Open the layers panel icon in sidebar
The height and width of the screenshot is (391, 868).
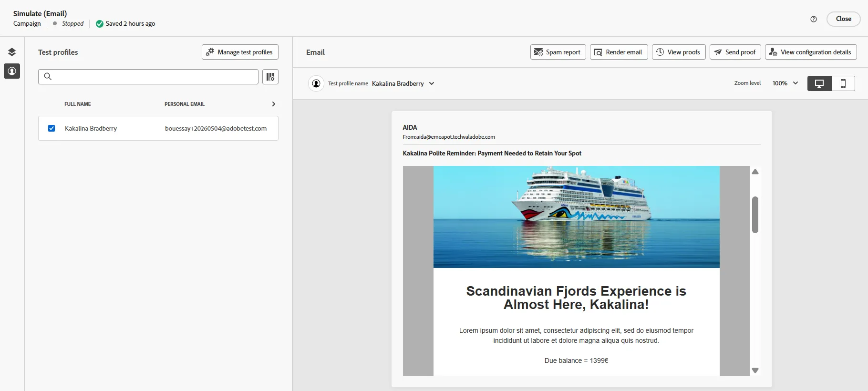tap(12, 52)
